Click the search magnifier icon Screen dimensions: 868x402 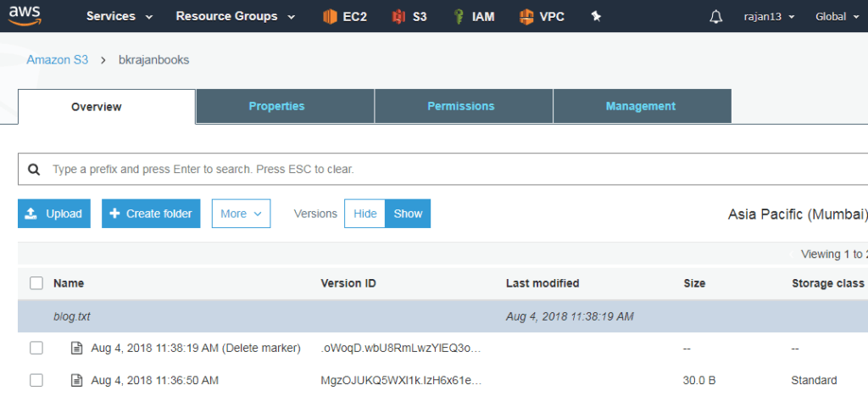point(34,170)
